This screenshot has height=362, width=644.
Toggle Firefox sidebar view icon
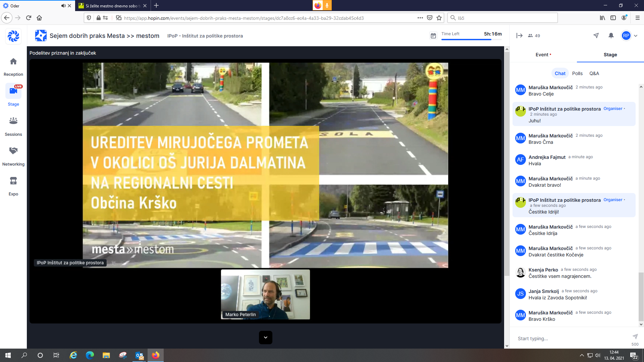(x=613, y=18)
